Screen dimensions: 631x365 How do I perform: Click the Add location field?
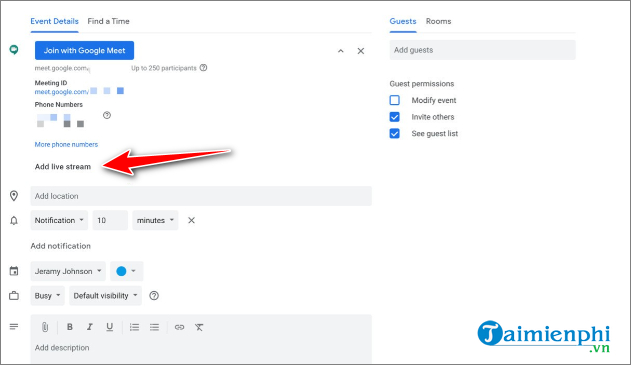tap(201, 196)
